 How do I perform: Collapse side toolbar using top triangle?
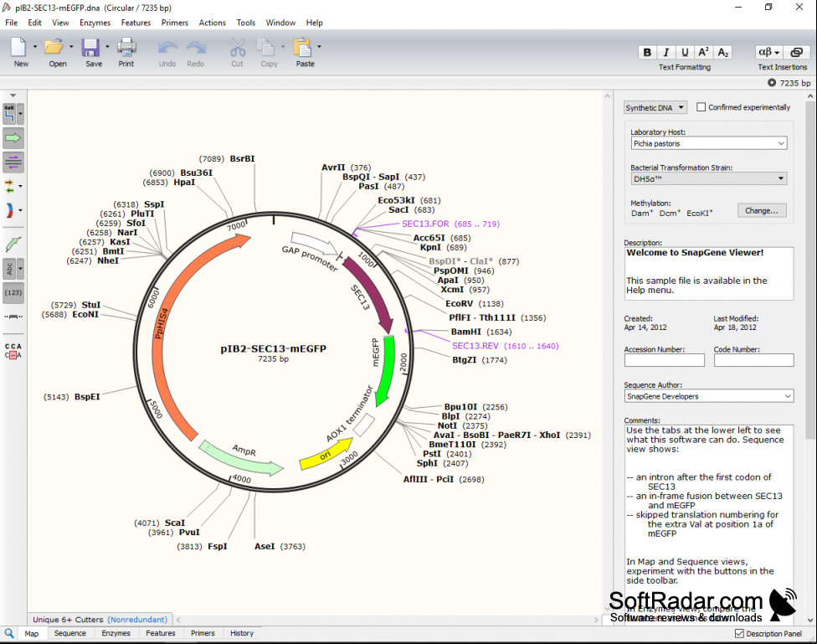click(x=13, y=95)
